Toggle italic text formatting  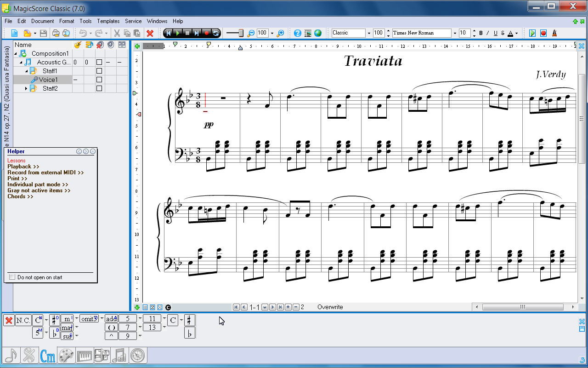(x=488, y=33)
